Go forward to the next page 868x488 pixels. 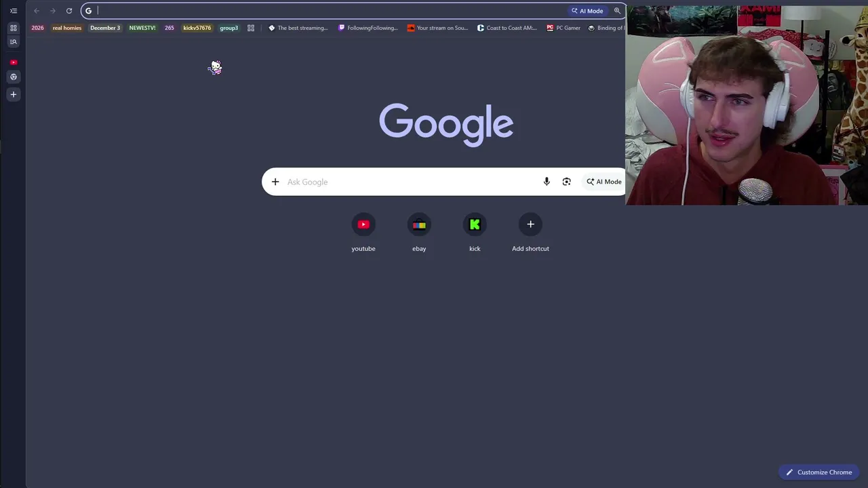coord(53,11)
